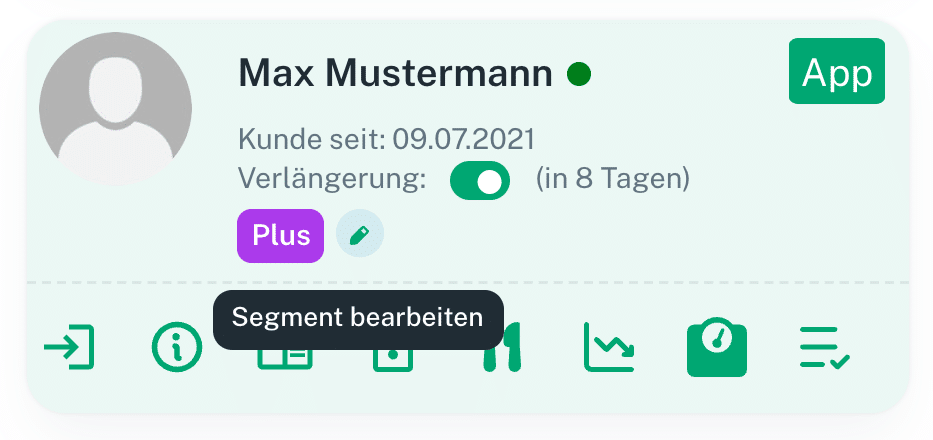The height and width of the screenshot is (440, 933).
Task: Click the name Max Mustermann
Action: (395, 73)
